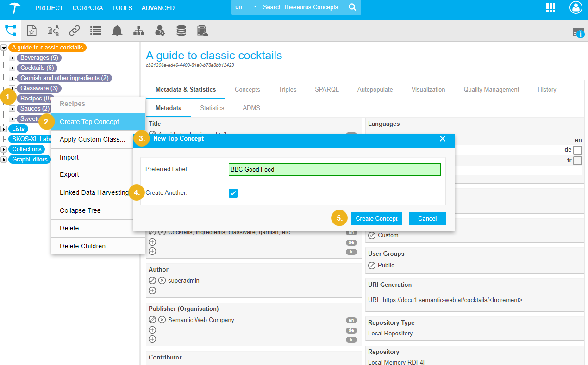588x365 pixels.
Task: Select 'Apply Custom Class...' in context menu
Action: click(92, 139)
